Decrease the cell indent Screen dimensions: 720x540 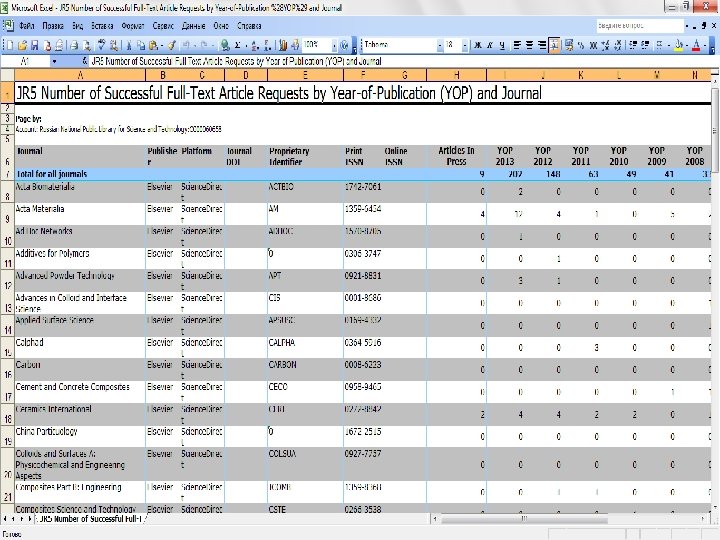pos(633,45)
